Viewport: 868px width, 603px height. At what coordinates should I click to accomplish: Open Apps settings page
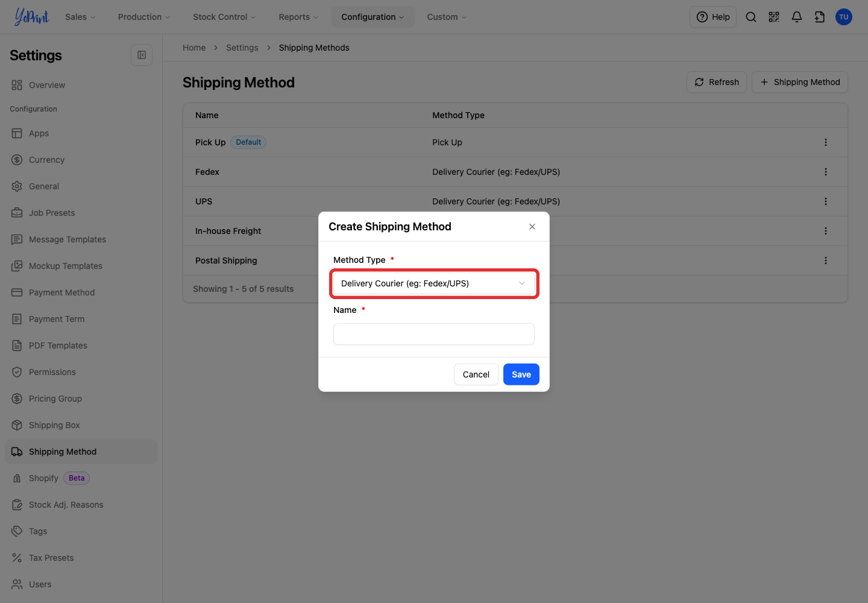click(x=81, y=133)
